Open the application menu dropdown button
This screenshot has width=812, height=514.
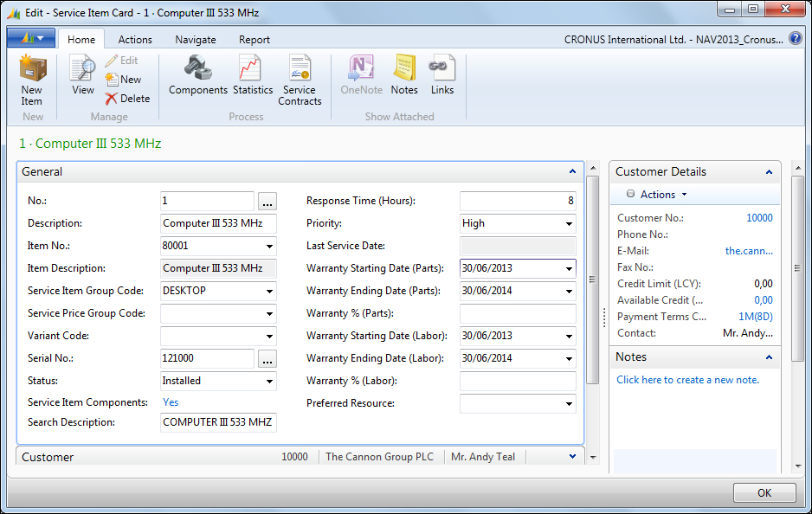click(x=31, y=38)
